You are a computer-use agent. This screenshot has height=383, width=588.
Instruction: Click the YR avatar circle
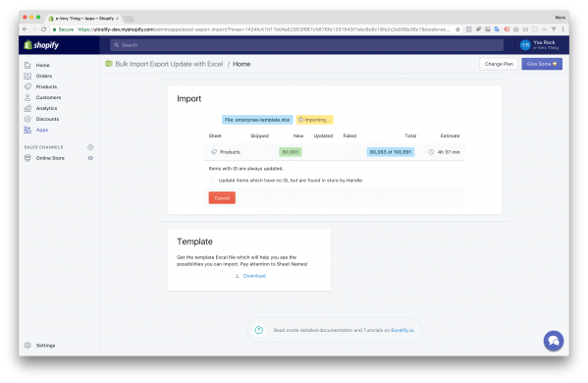tap(525, 45)
